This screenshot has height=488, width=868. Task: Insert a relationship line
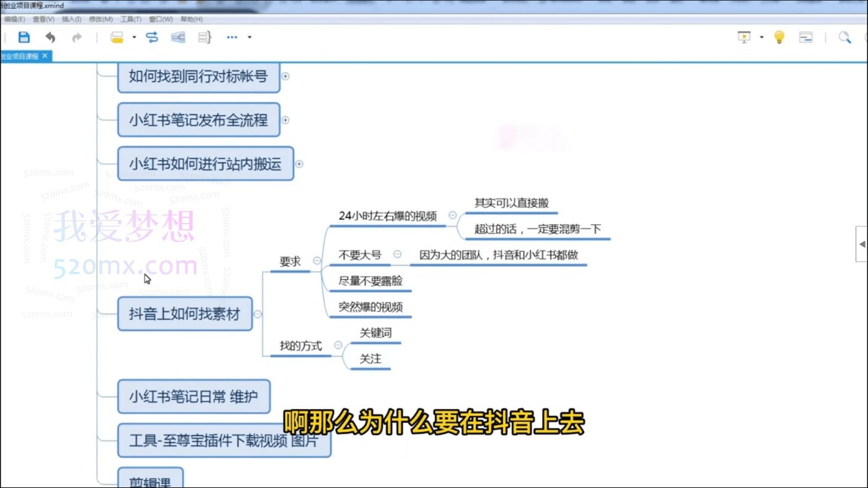coord(152,37)
